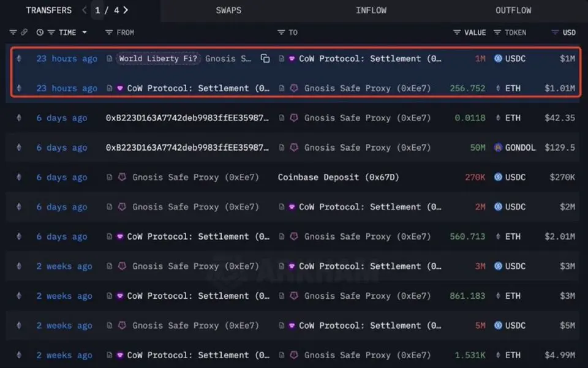The width and height of the screenshot is (588, 368).
Task: Click the 5M USDC value
Action: pos(480,325)
